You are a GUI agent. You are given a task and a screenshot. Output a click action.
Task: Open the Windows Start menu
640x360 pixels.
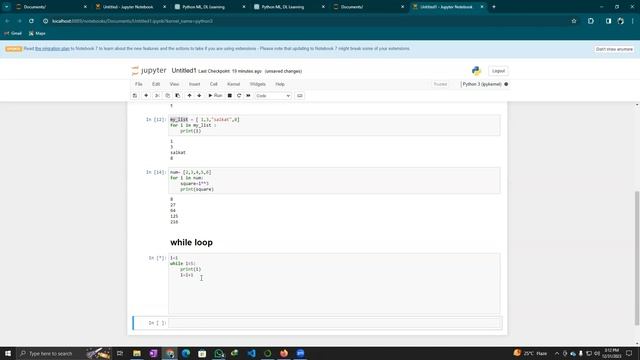pyautogui.click(x=8, y=353)
